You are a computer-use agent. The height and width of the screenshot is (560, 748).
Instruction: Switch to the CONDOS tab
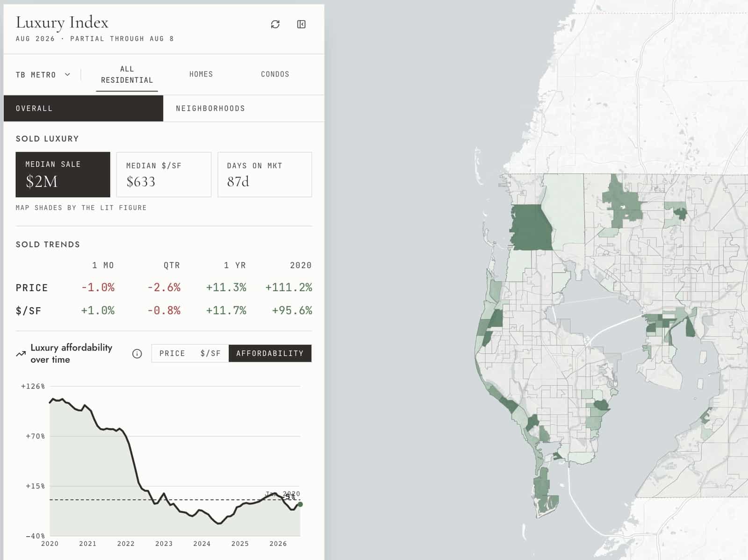click(275, 74)
